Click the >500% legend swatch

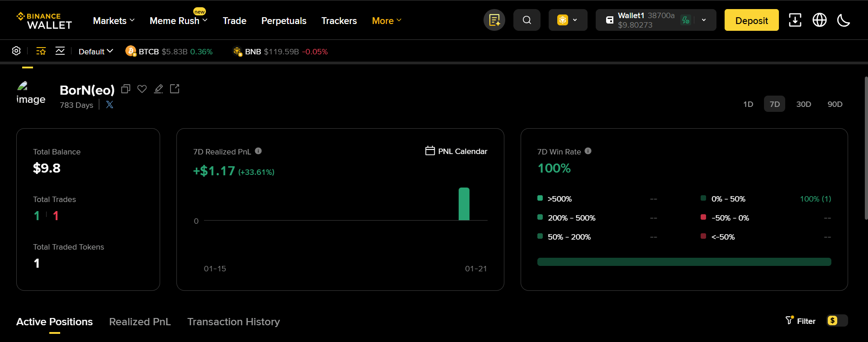[x=540, y=198]
